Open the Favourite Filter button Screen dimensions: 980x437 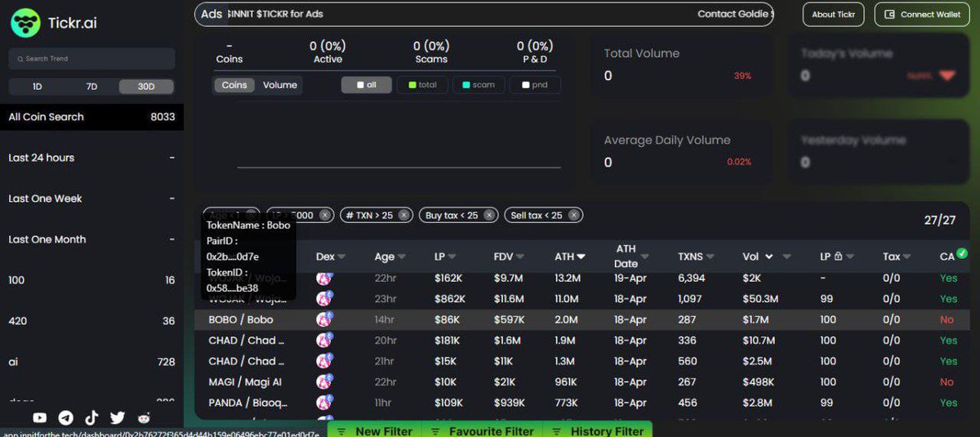[x=483, y=430]
